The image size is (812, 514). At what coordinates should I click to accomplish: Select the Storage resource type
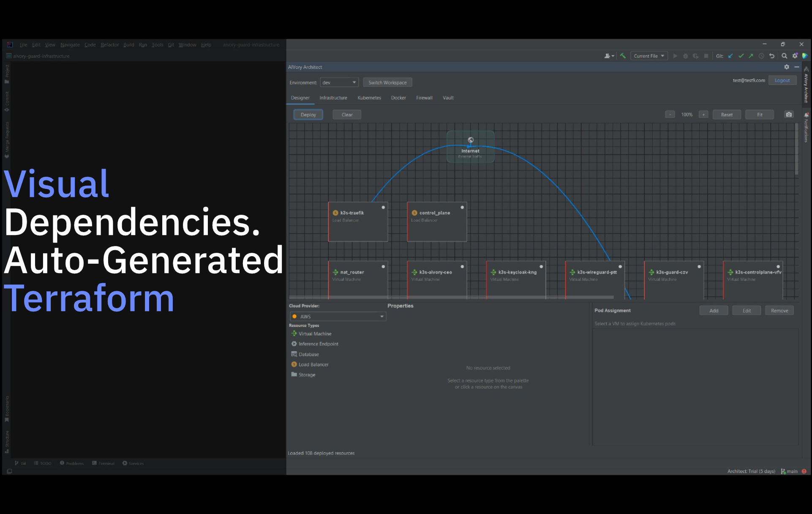307,375
